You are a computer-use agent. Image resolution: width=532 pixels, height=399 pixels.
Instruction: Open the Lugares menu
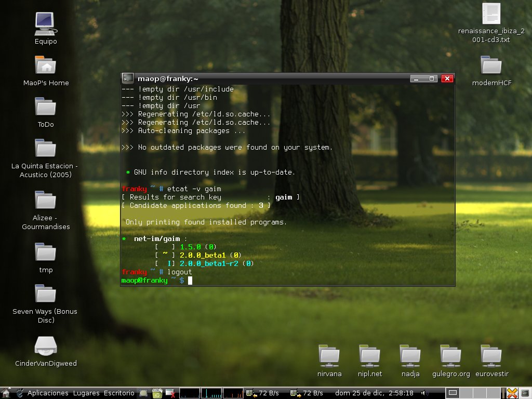point(86,393)
